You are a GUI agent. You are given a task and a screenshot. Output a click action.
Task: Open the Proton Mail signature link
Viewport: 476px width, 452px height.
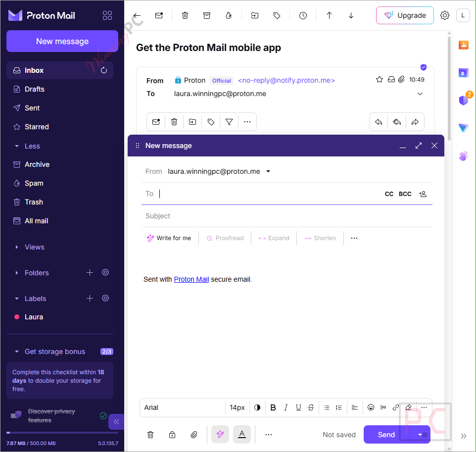click(191, 279)
